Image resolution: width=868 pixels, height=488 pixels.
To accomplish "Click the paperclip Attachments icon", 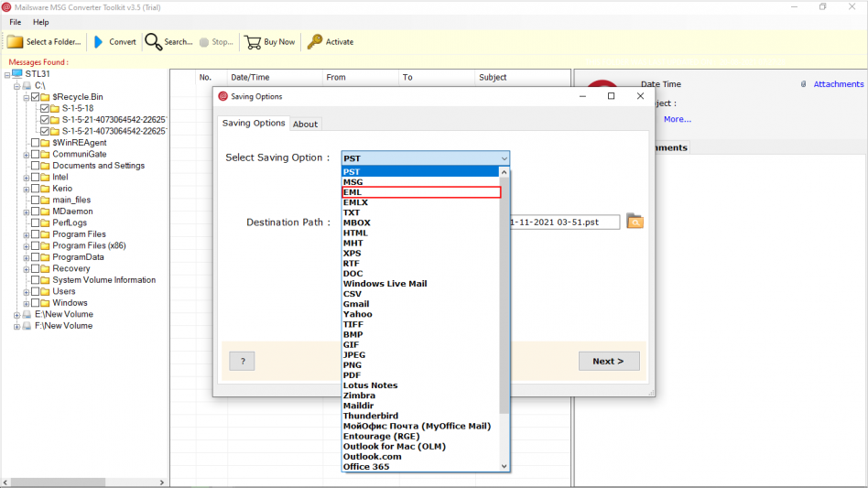I will 803,84.
